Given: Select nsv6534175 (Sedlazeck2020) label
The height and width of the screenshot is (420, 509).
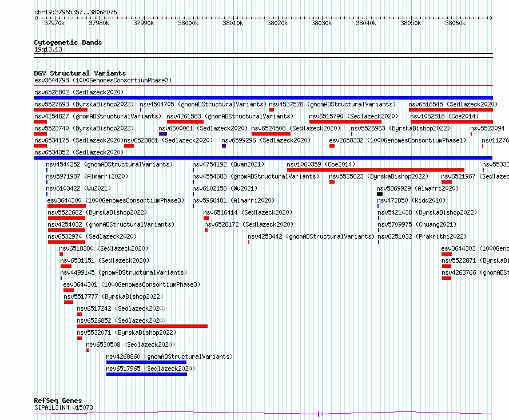Looking at the screenshot, I should click(x=79, y=140).
